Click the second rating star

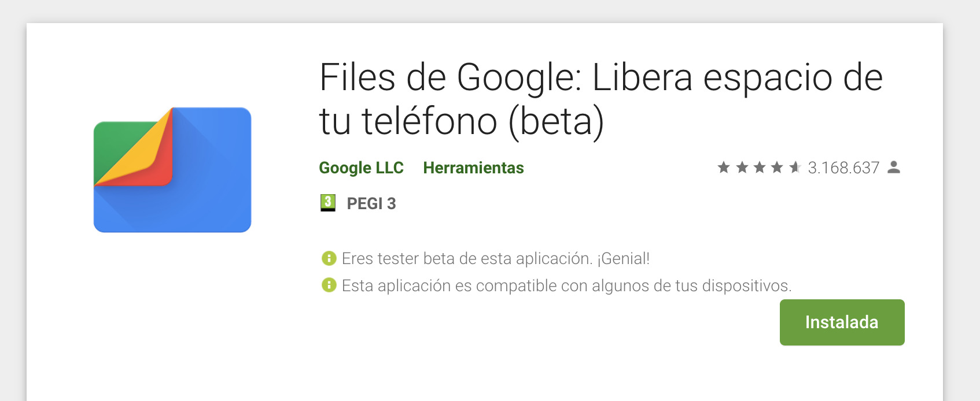coord(742,168)
